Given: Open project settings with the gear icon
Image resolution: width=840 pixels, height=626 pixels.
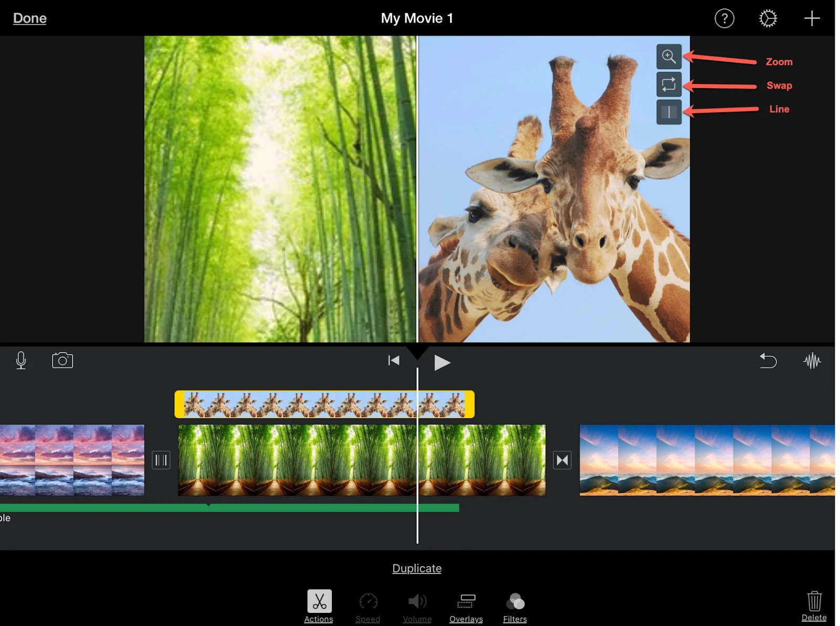Looking at the screenshot, I should coord(768,18).
